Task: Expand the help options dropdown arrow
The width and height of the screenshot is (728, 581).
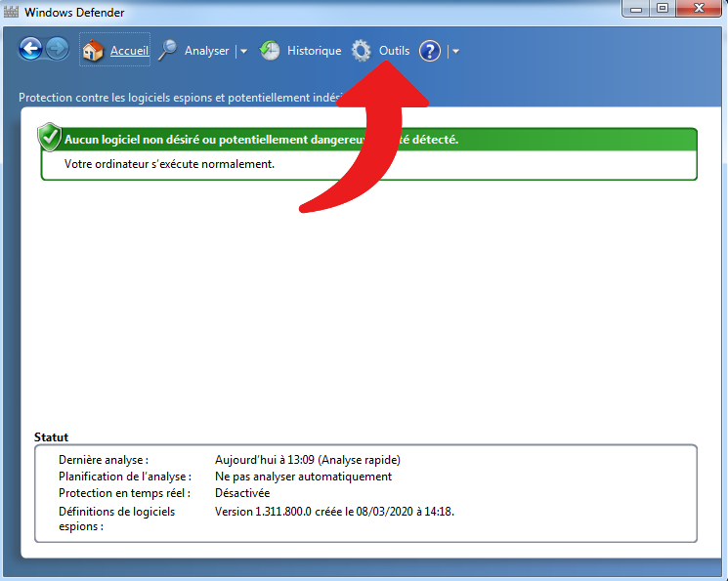Action: click(x=456, y=51)
